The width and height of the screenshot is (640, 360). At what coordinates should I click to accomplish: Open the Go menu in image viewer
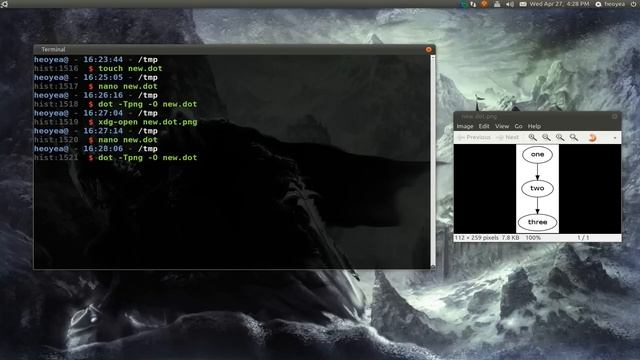518,127
